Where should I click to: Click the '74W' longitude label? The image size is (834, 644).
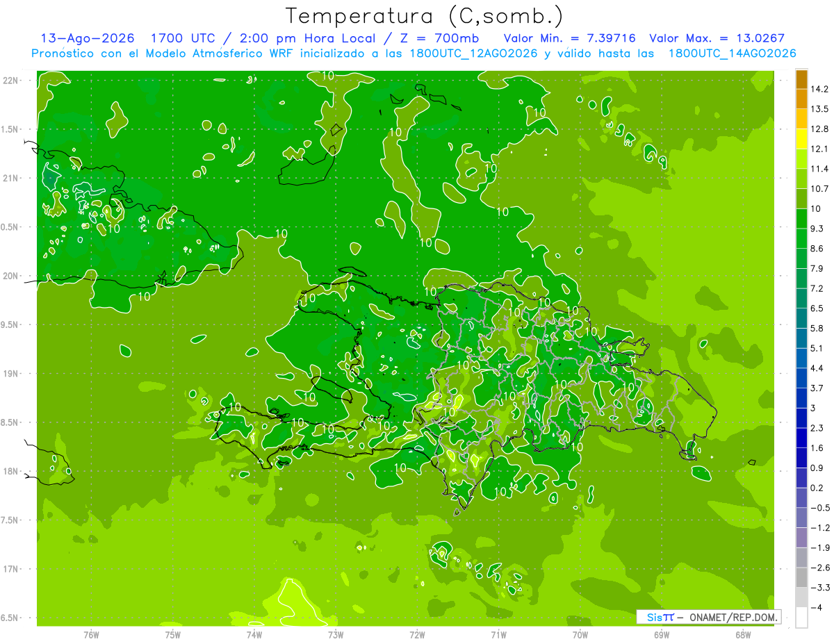tap(254, 634)
